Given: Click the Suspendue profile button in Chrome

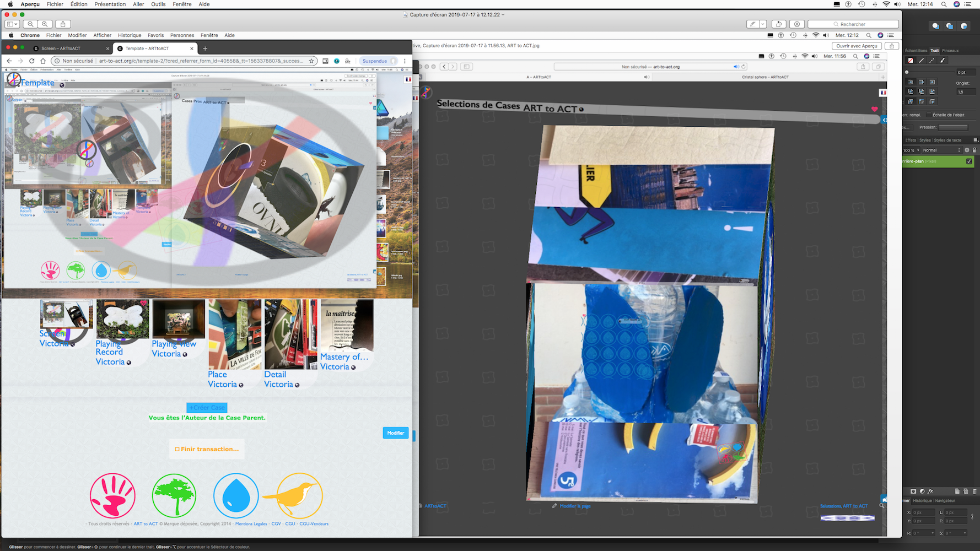Looking at the screenshot, I should pyautogui.click(x=379, y=61).
